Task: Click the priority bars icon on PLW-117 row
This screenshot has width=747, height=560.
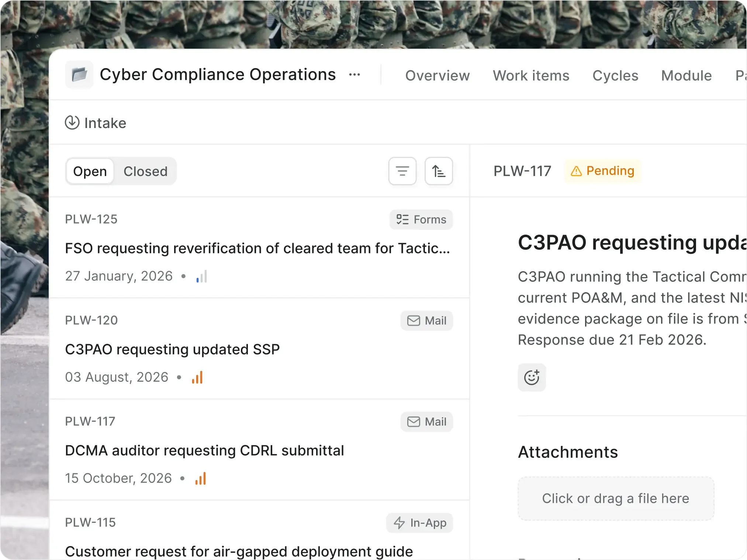Action: tap(201, 478)
